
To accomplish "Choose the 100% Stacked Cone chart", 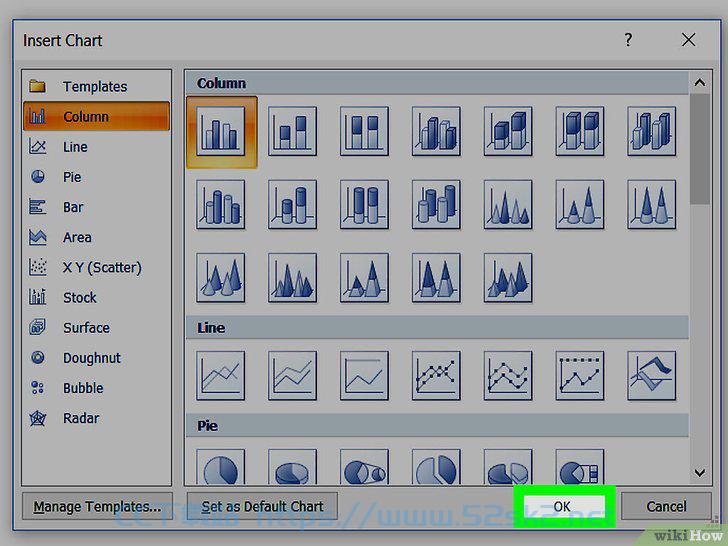I will tap(651, 205).
